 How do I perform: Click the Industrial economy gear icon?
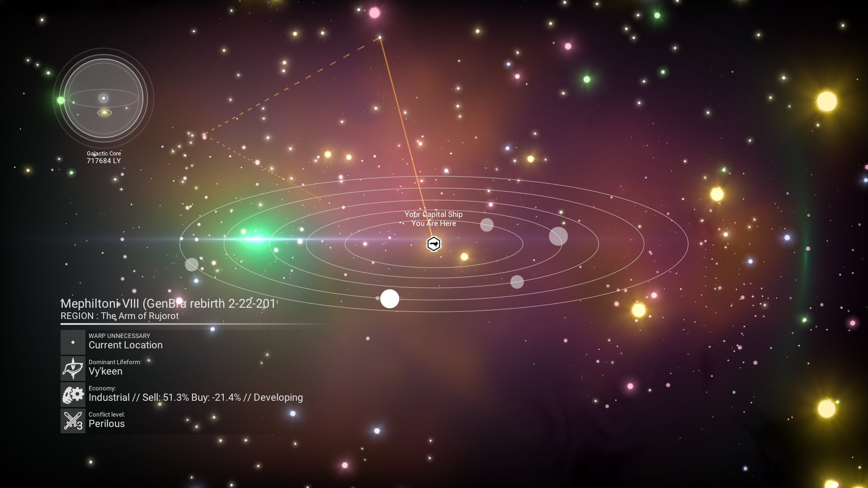[73, 394]
